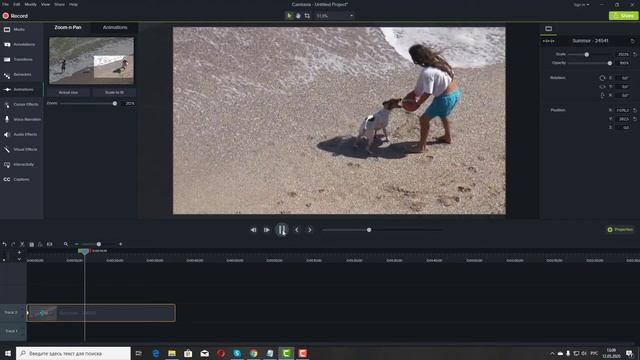Click the timeline Undo icon
The height and width of the screenshot is (360, 640).
point(4,244)
